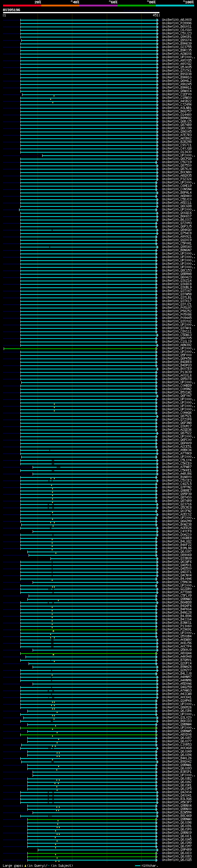
Task: Select hit label UniRef100_A8XD06
Action: [x=176, y=735]
